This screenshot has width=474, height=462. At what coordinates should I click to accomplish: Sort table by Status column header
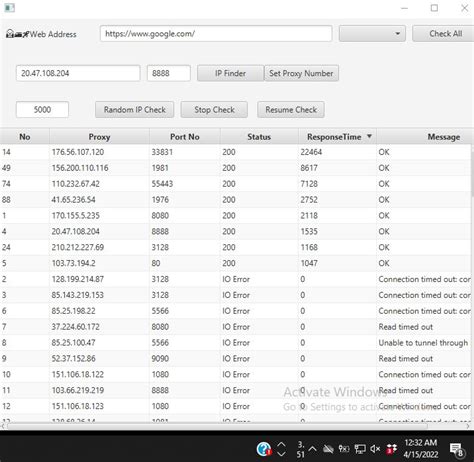click(259, 137)
